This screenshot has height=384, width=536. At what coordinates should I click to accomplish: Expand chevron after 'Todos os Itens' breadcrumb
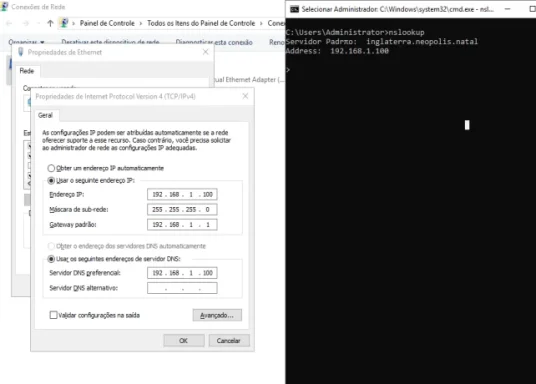pos(262,23)
